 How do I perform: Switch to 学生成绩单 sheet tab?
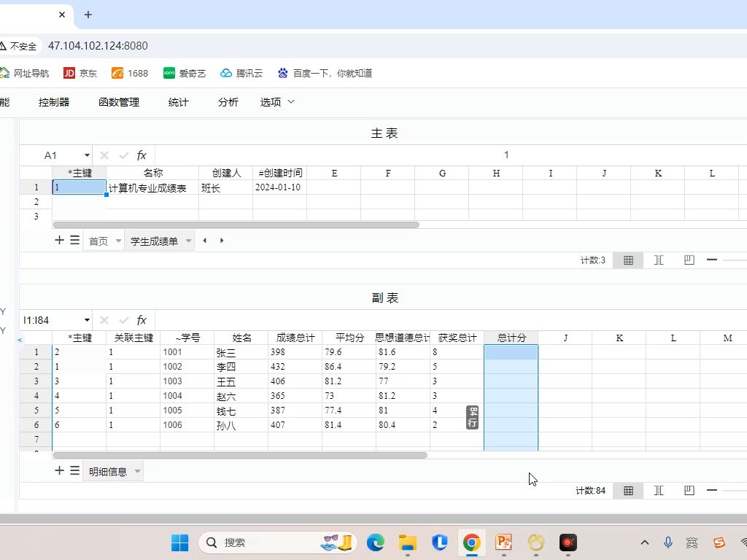pos(154,241)
